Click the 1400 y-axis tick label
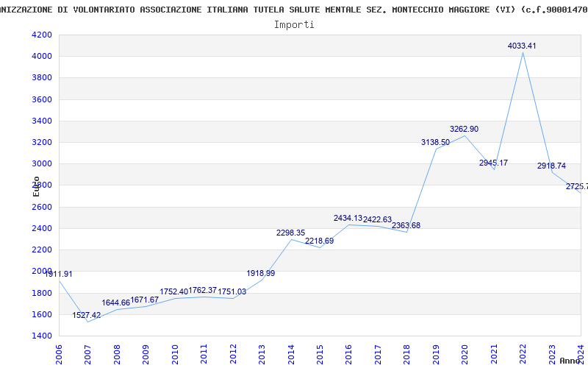The height and width of the screenshot is (368, 588). [42, 336]
